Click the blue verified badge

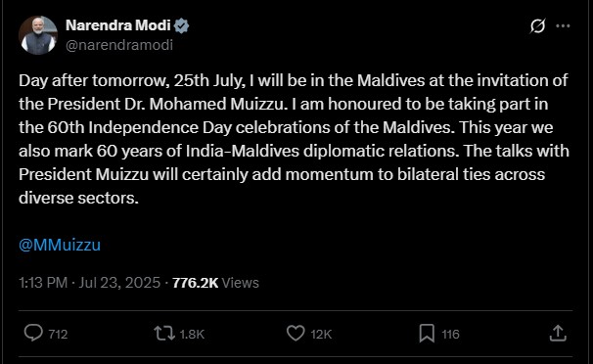pos(182,25)
